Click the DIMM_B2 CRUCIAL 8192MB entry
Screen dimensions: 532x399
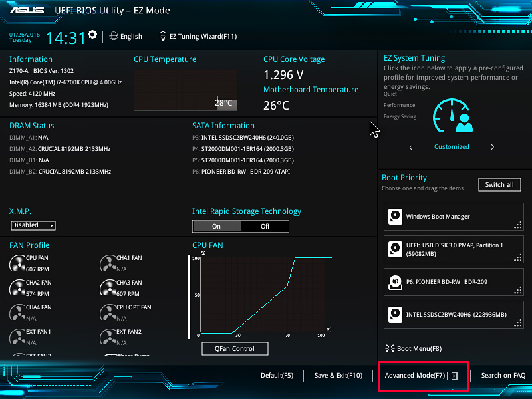(x=60, y=172)
